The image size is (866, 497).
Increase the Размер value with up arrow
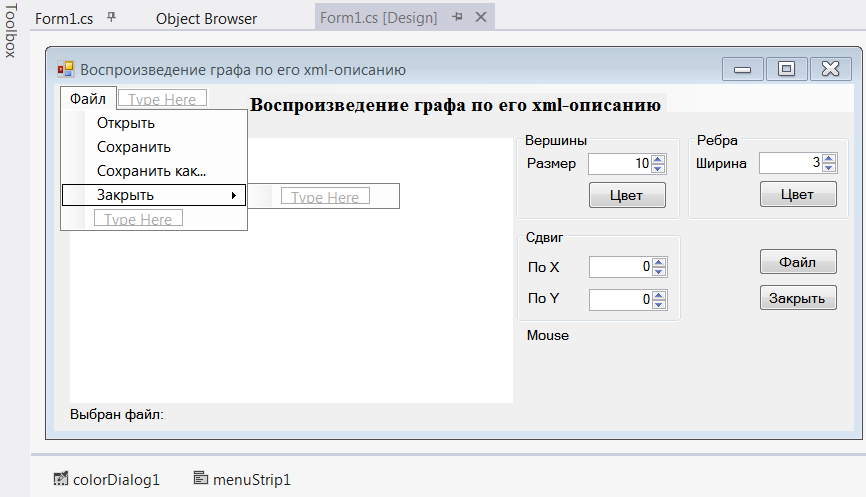[x=658, y=159]
